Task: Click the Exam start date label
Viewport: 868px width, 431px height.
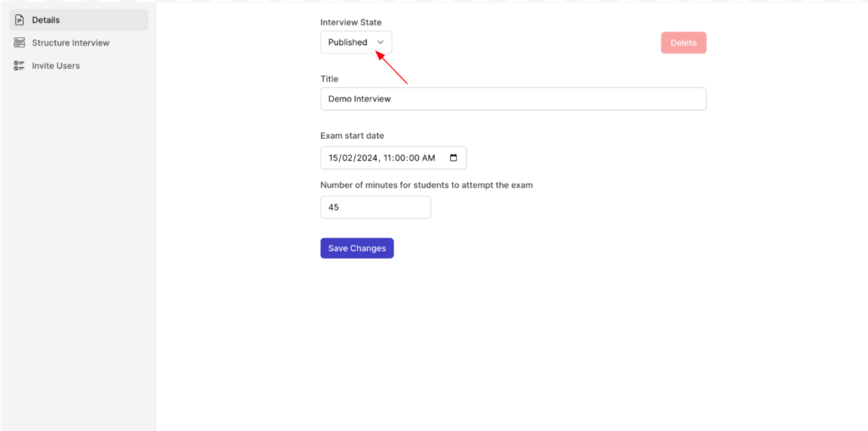Action: point(352,135)
